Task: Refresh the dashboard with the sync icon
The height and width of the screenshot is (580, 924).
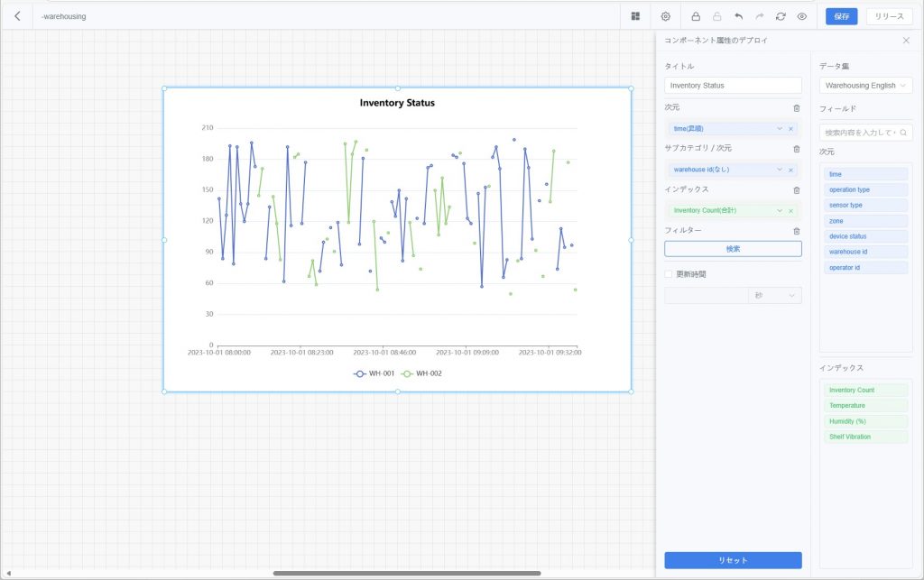Action: tap(781, 16)
